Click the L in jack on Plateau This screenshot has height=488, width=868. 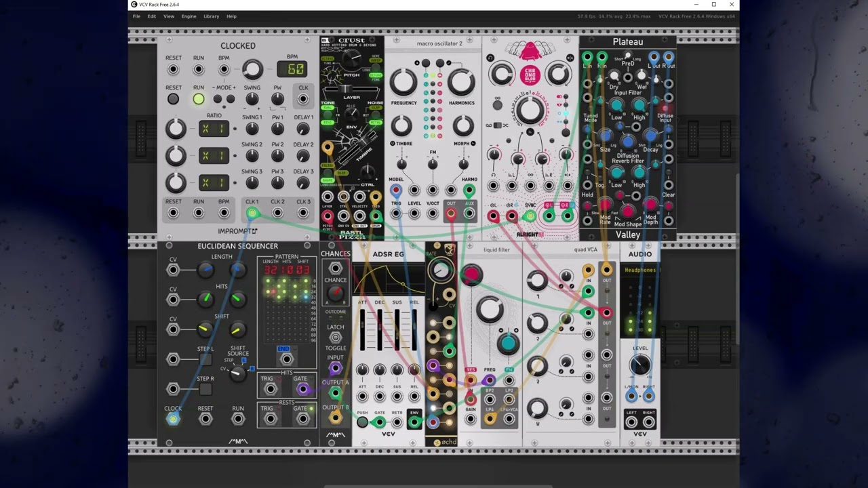pos(587,58)
